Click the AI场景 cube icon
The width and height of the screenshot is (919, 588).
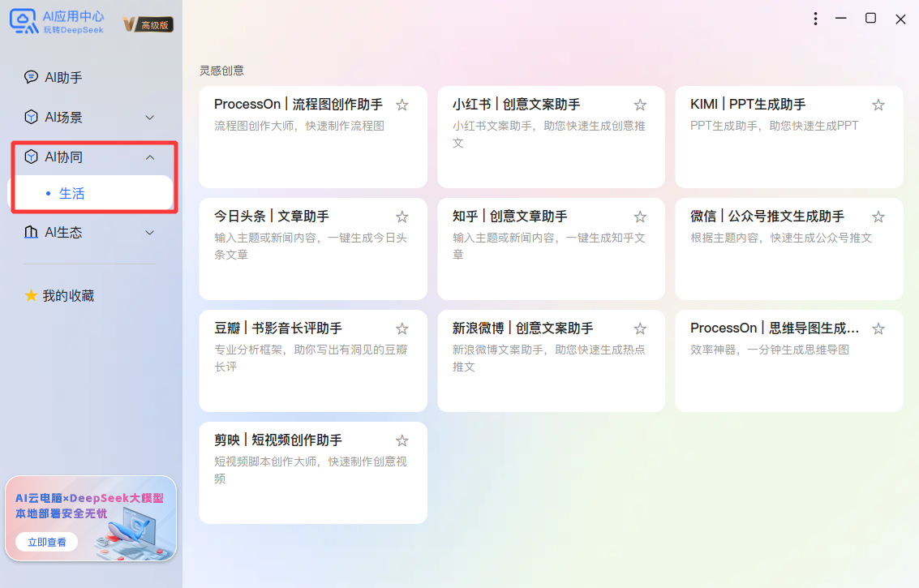coord(31,118)
